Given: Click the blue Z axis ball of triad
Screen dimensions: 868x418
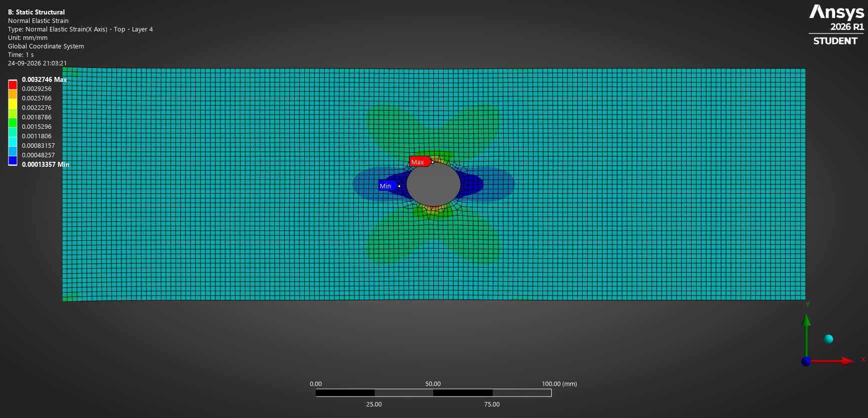Looking at the screenshot, I should [806, 361].
